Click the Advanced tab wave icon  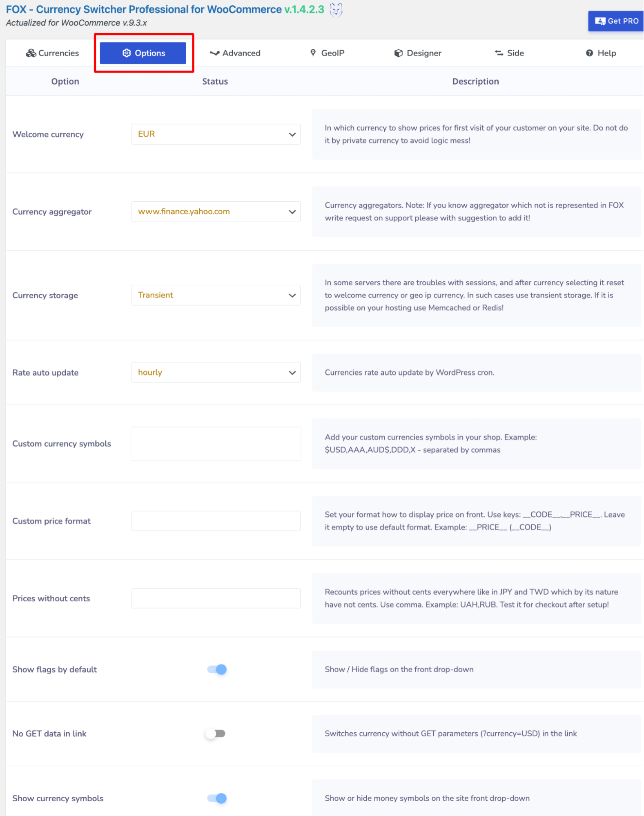[x=214, y=53]
